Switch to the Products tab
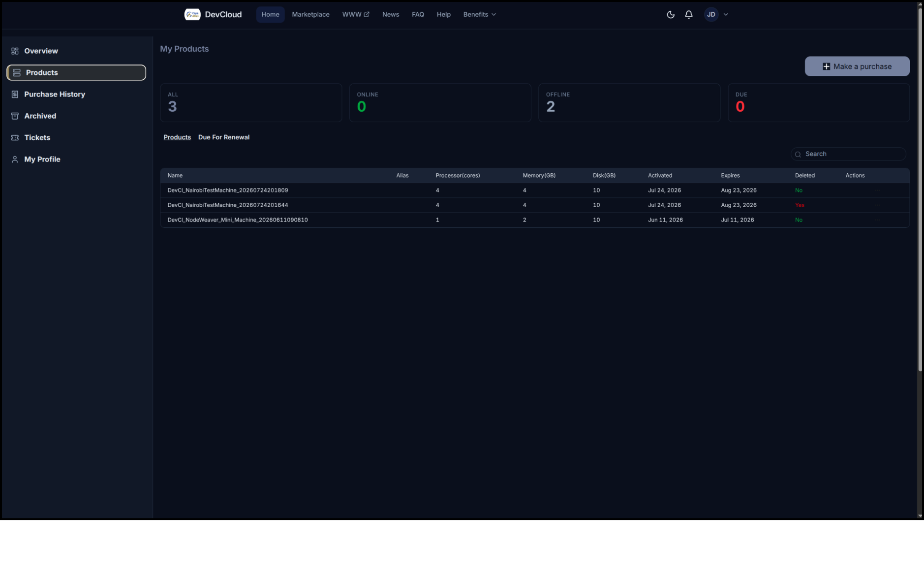The image size is (924, 575). click(177, 137)
